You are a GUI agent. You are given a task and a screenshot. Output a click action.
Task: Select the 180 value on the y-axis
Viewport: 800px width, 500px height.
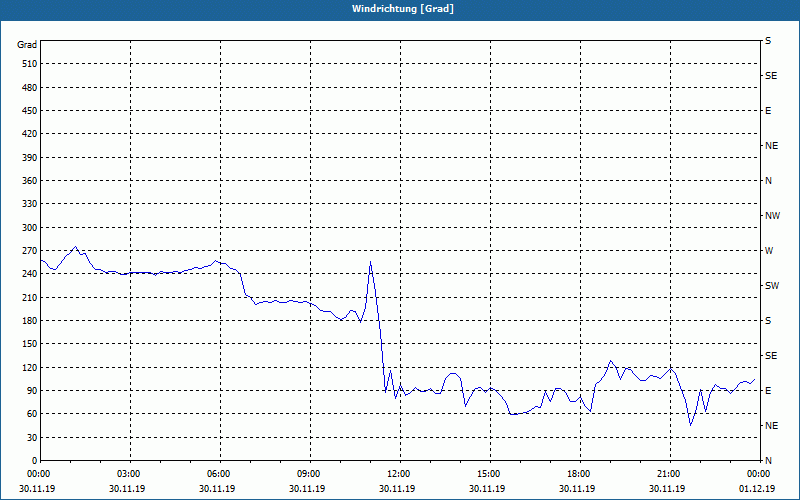tap(30, 321)
